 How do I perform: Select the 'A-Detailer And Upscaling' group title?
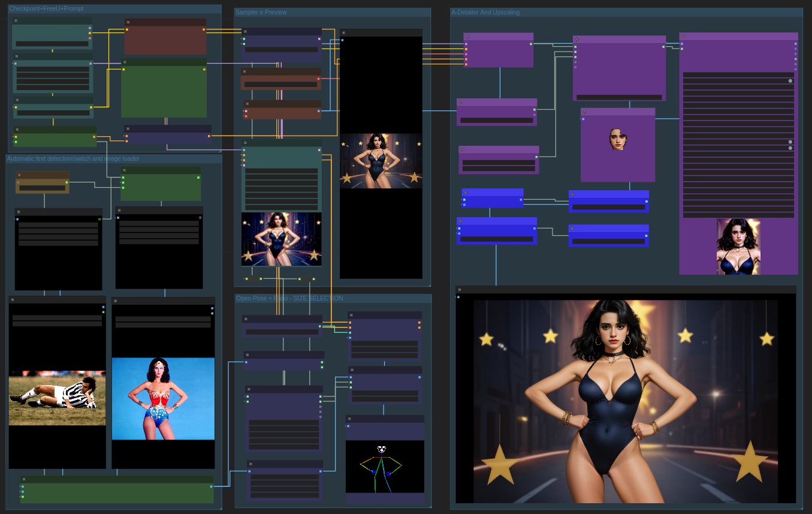[485, 13]
